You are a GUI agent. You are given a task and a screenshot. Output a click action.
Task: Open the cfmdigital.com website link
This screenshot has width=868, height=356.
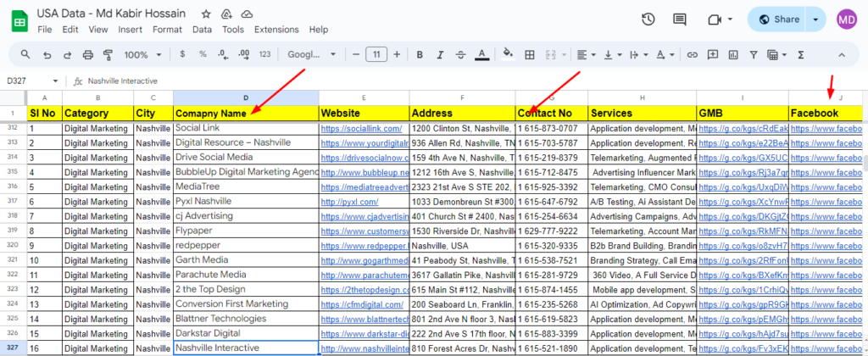363,304
